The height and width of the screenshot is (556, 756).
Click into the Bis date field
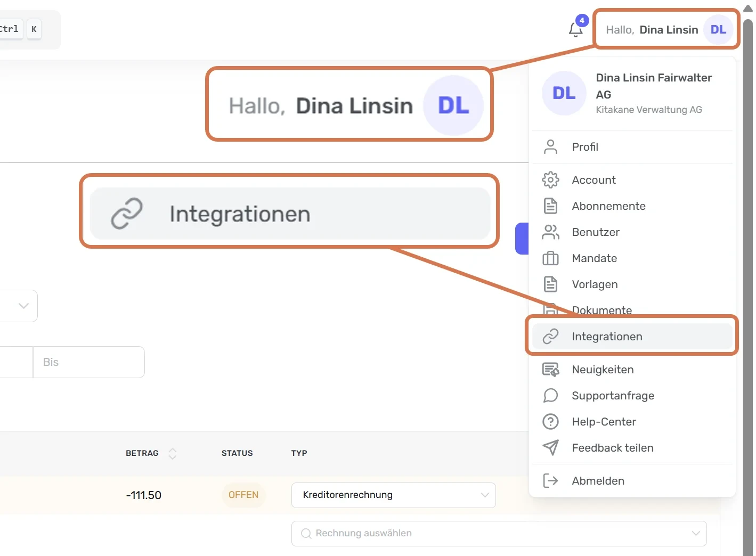click(89, 362)
